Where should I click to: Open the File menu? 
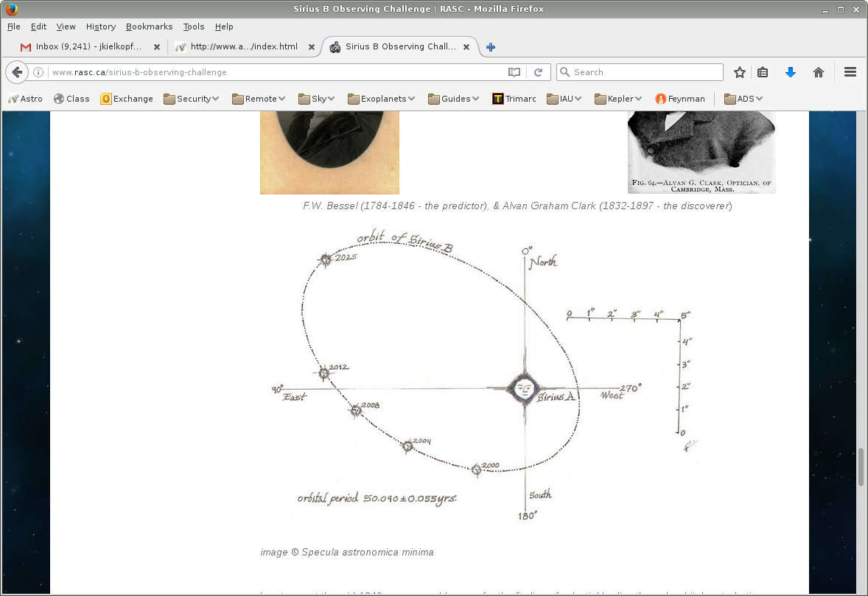pyautogui.click(x=14, y=27)
